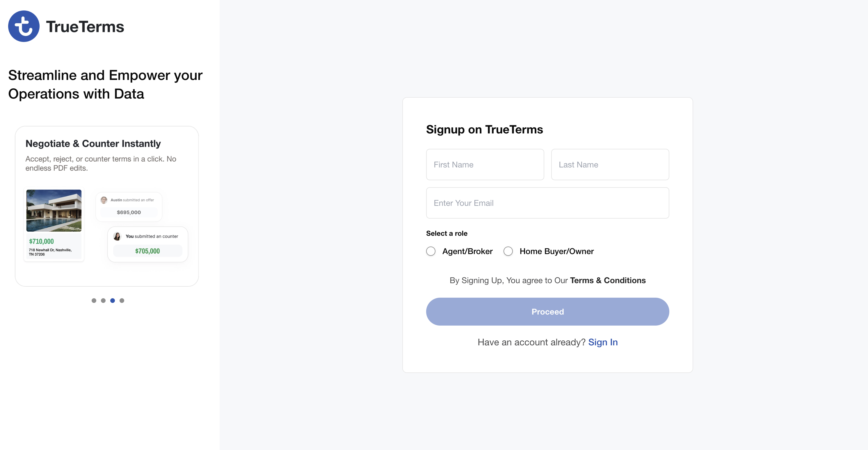Click the $705,000 counter offer amount
Viewport: 868px width, 450px height.
click(x=147, y=251)
